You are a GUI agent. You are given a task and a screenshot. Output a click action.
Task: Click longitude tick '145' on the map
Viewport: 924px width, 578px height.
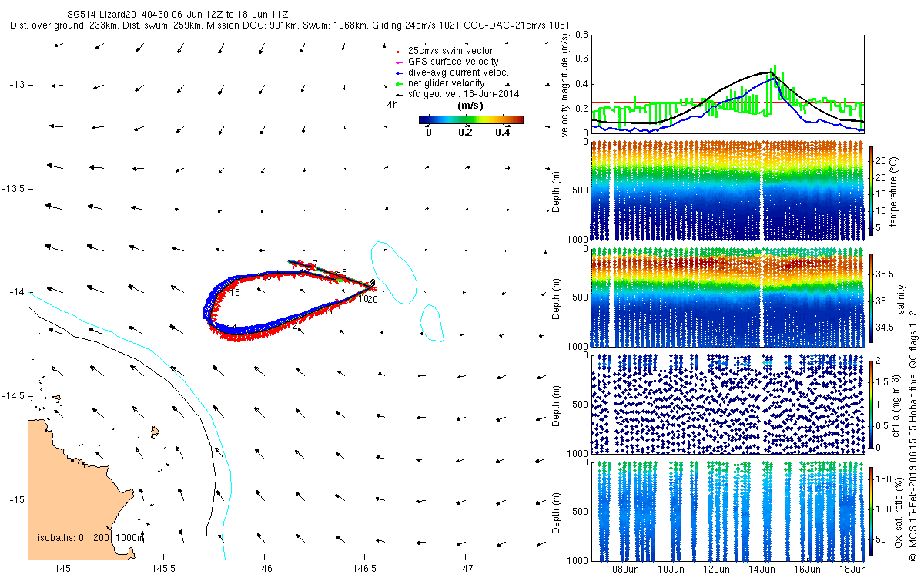62,569
